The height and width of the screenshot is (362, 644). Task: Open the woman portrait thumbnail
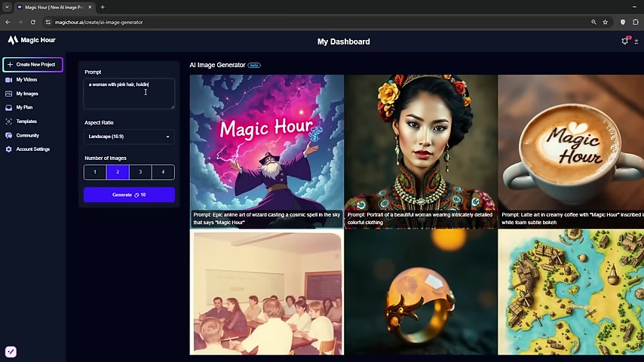click(421, 151)
